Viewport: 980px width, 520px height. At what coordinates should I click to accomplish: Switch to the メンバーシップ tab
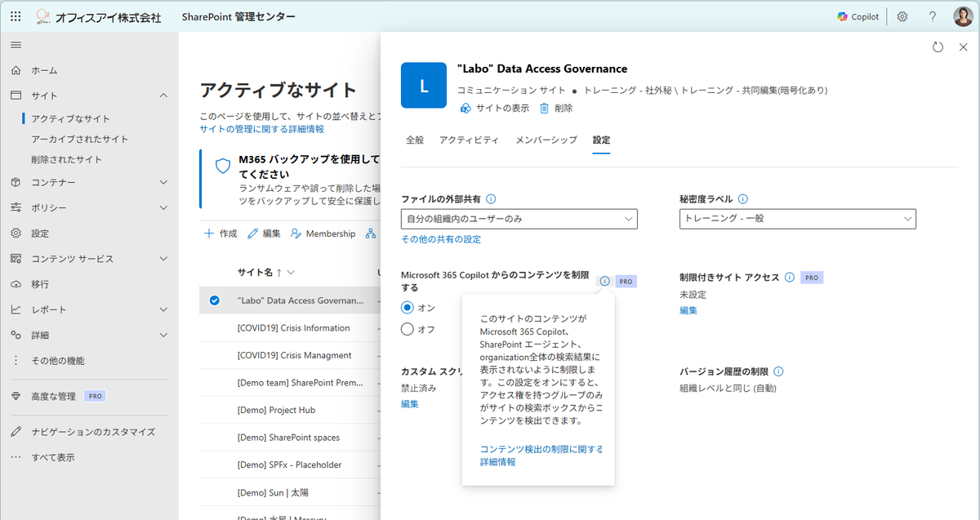[x=546, y=140]
